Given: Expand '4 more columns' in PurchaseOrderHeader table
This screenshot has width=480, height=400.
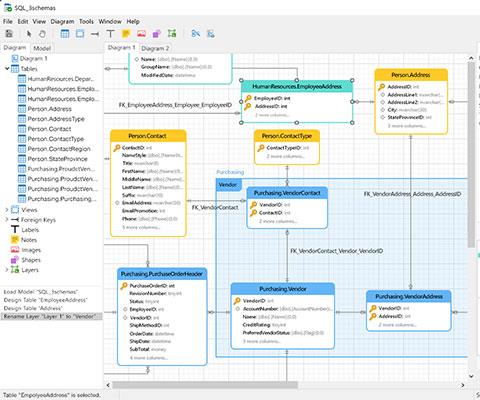Looking at the screenshot, I should click(149, 358).
